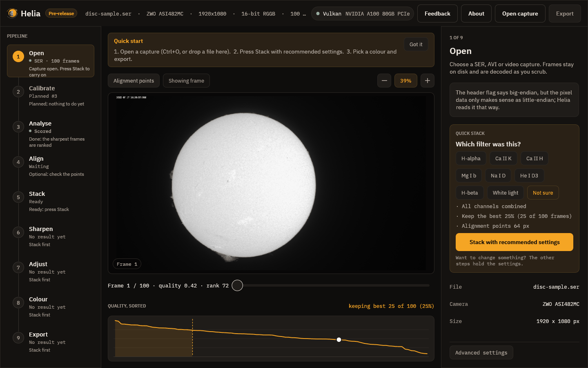Pick the Ca II H filter

tap(535, 158)
